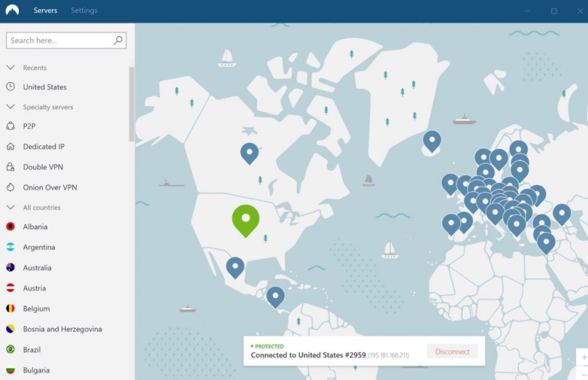
Task: Select United States in Recents
Action: coord(45,87)
